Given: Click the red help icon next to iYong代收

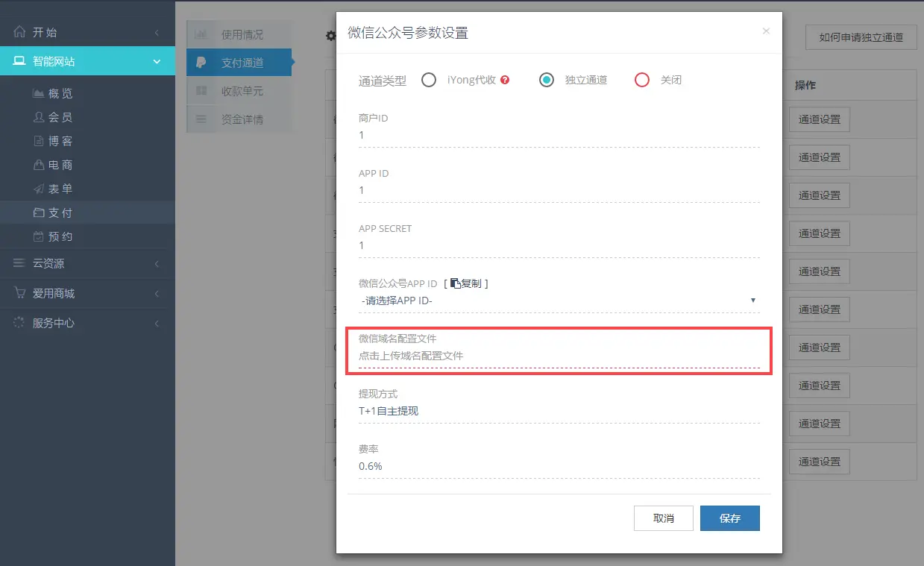Looking at the screenshot, I should pyautogui.click(x=505, y=80).
